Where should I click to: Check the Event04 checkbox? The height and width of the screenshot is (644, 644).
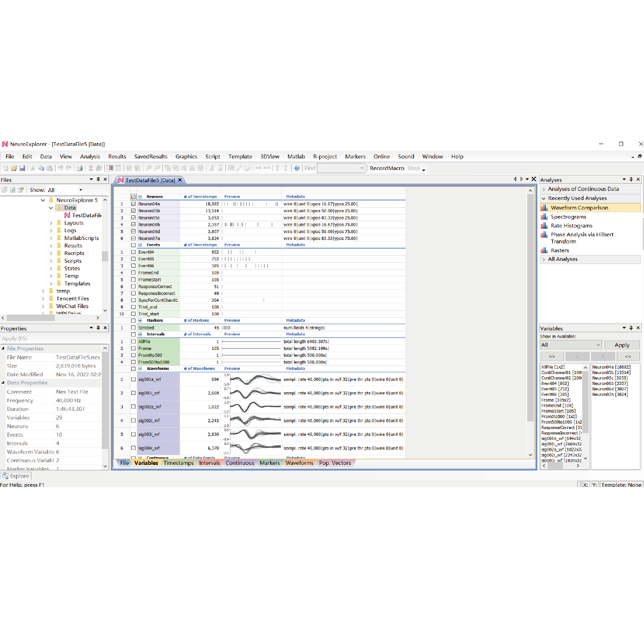tap(133, 252)
